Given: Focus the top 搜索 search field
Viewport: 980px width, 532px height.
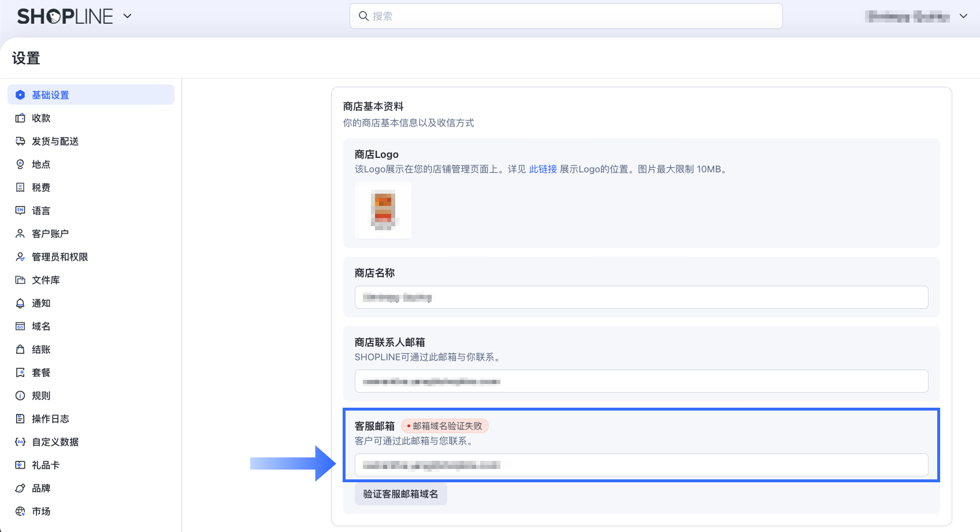Looking at the screenshot, I should pyautogui.click(x=566, y=16).
